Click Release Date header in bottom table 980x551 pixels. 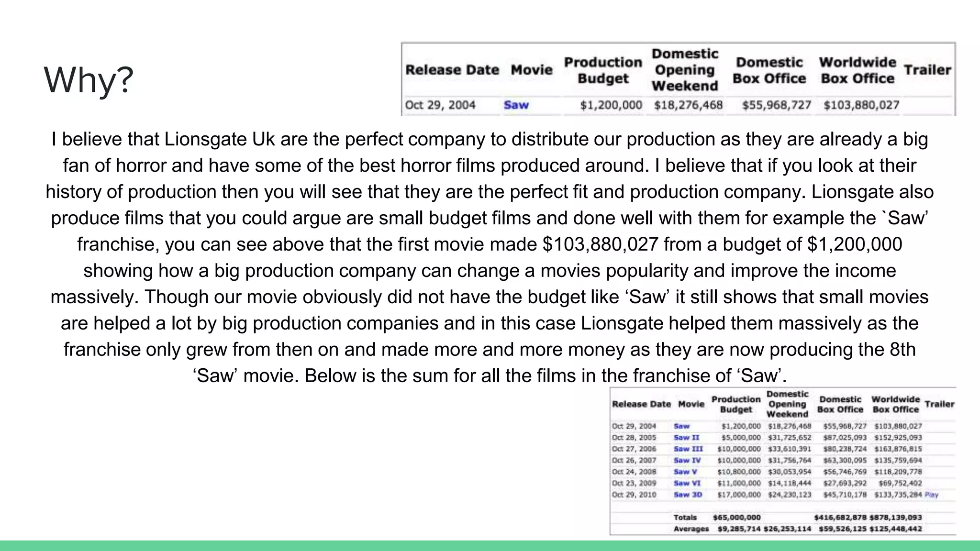coord(641,404)
